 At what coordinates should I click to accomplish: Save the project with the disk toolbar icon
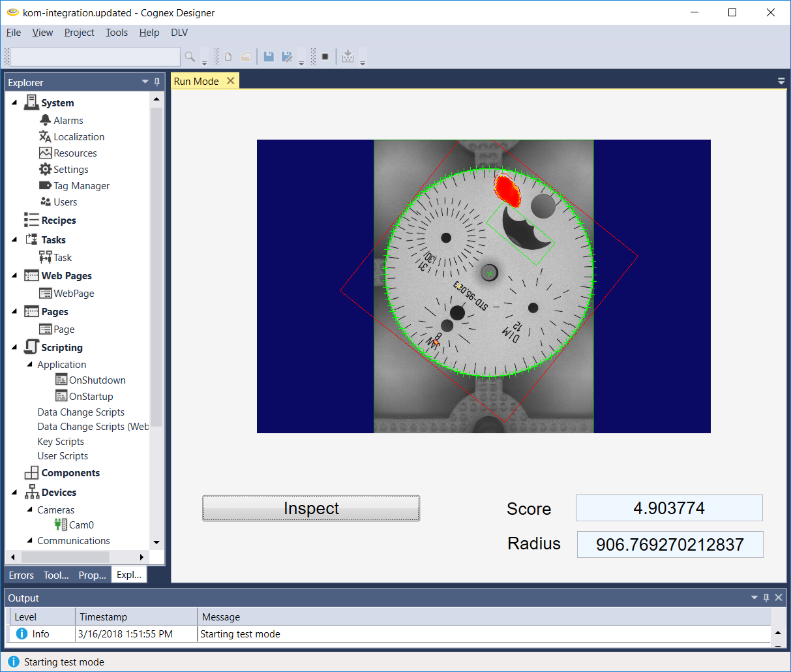coord(269,57)
